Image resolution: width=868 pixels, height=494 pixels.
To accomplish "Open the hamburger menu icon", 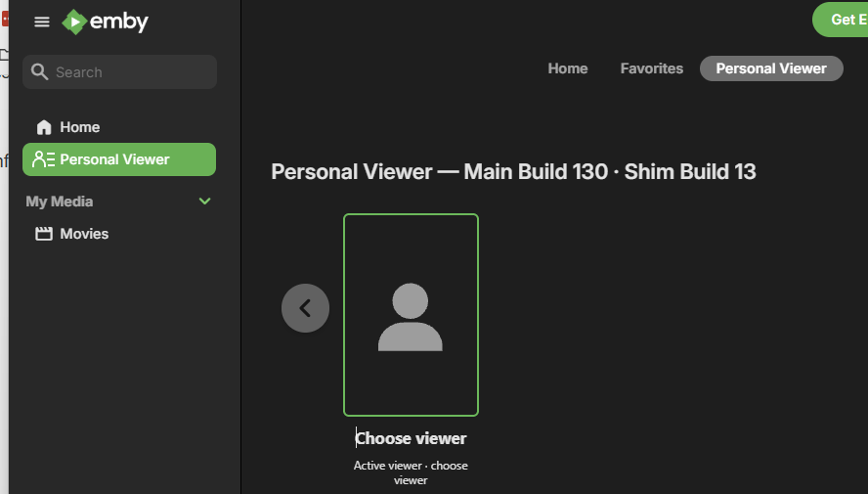I will pyautogui.click(x=42, y=22).
